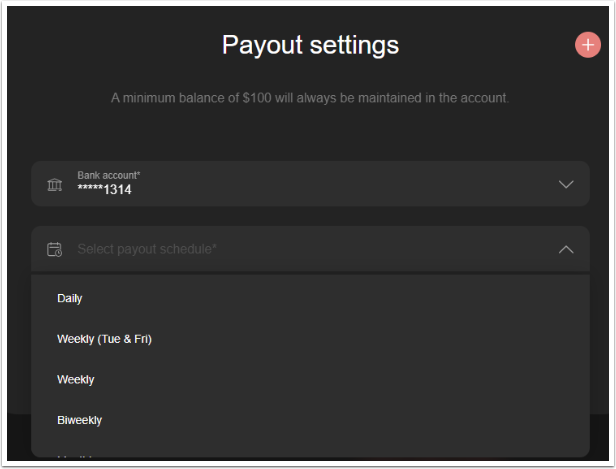Click the masked account number *****1314

pyautogui.click(x=104, y=190)
